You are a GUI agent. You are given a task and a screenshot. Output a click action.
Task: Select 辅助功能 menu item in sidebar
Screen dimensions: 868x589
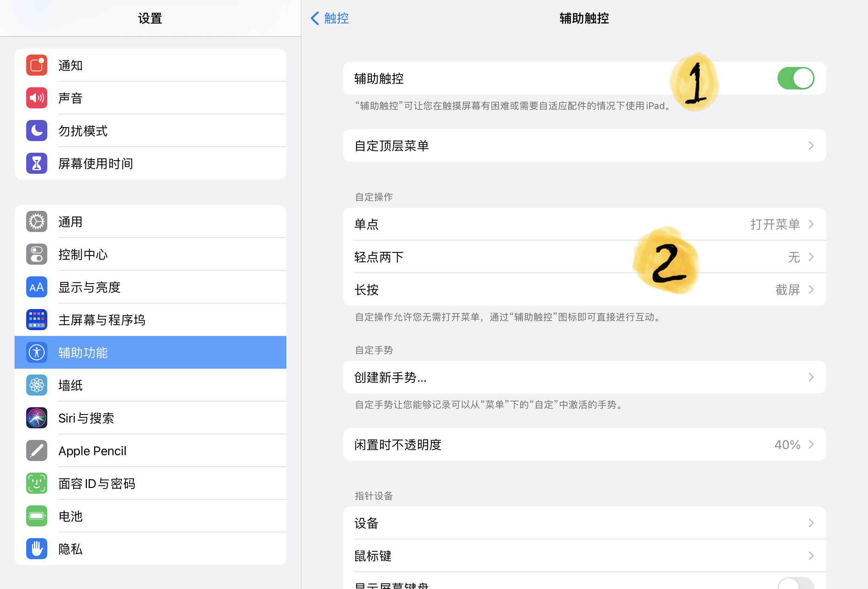pos(150,352)
